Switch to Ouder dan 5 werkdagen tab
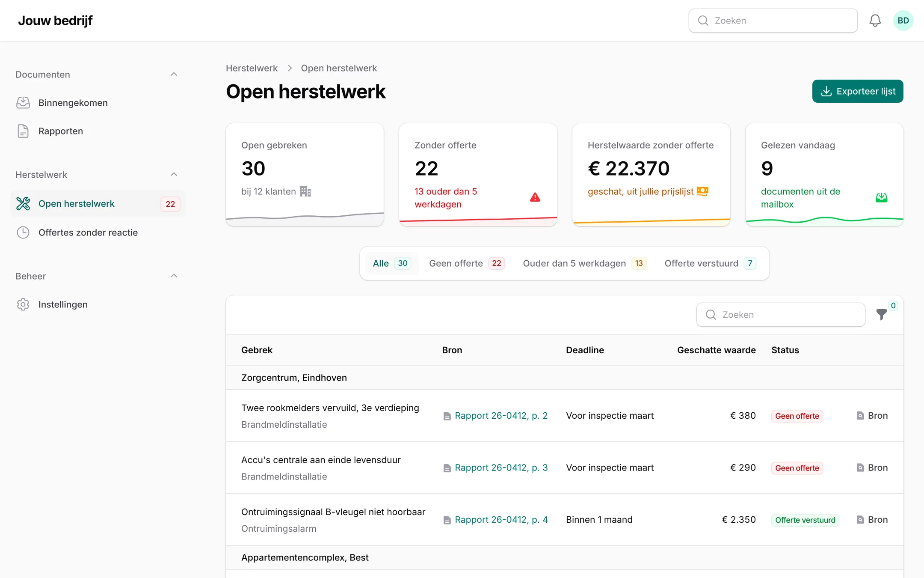 click(x=584, y=263)
